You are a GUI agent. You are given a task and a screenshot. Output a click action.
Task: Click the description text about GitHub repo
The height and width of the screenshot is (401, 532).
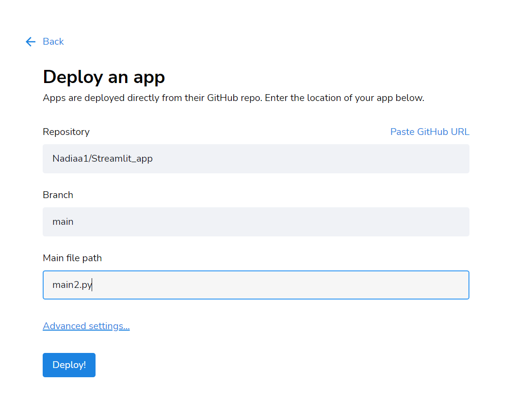233,98
